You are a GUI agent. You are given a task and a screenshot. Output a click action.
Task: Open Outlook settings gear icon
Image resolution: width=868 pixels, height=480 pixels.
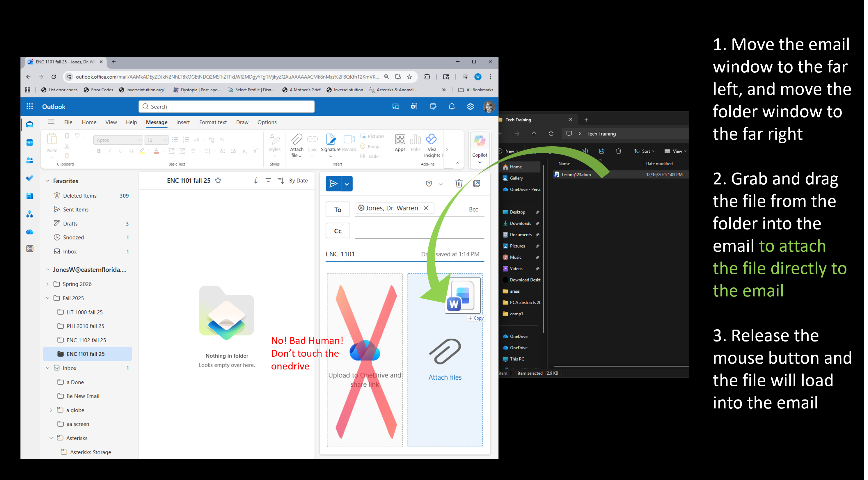470,106
